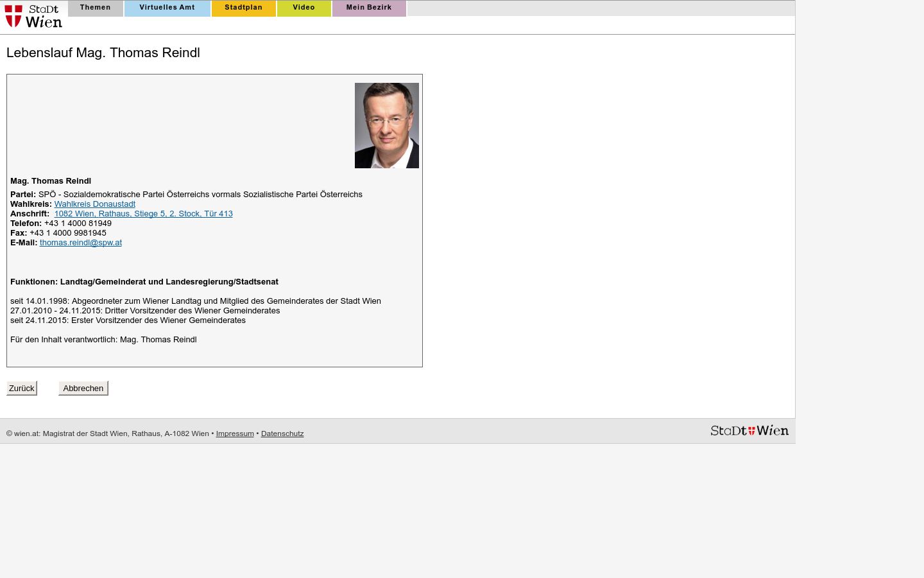Click the Stadt Wien logo at top left
Viewport: 924px width, 578px height.
(33, 16)
